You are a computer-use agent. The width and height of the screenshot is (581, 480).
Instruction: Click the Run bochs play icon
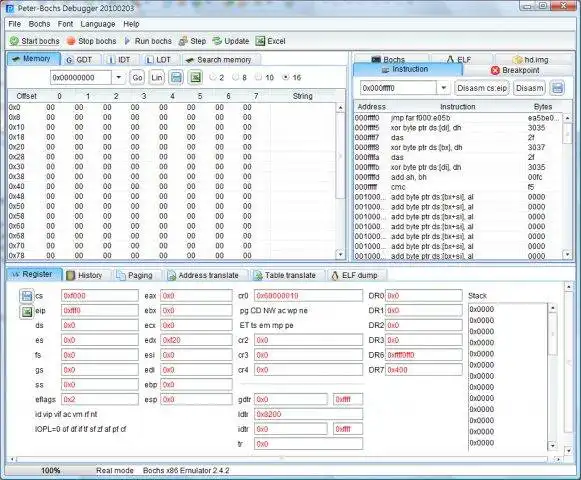(x=127, y=41)
